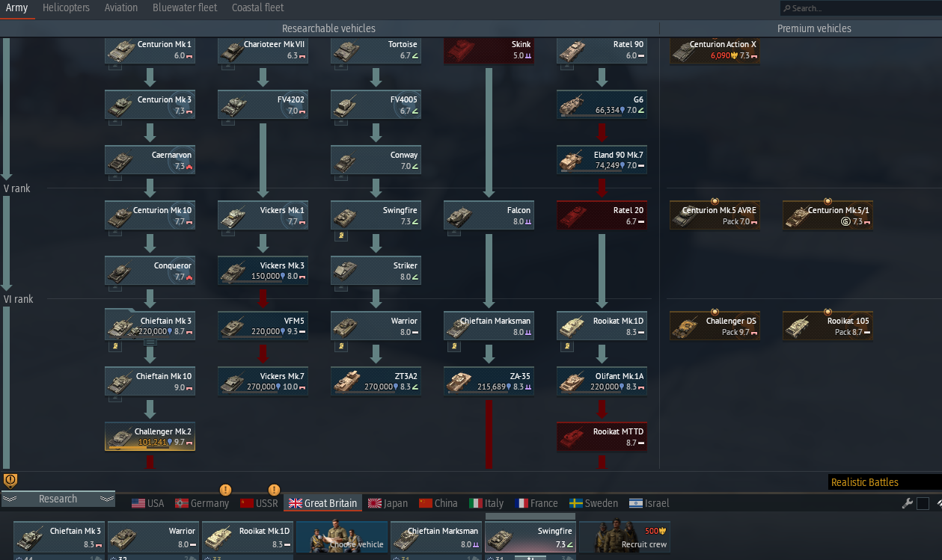This screenshot has width=942, height=560.
Task: Select the Striker missile carrier
Action: pos(376,271)
